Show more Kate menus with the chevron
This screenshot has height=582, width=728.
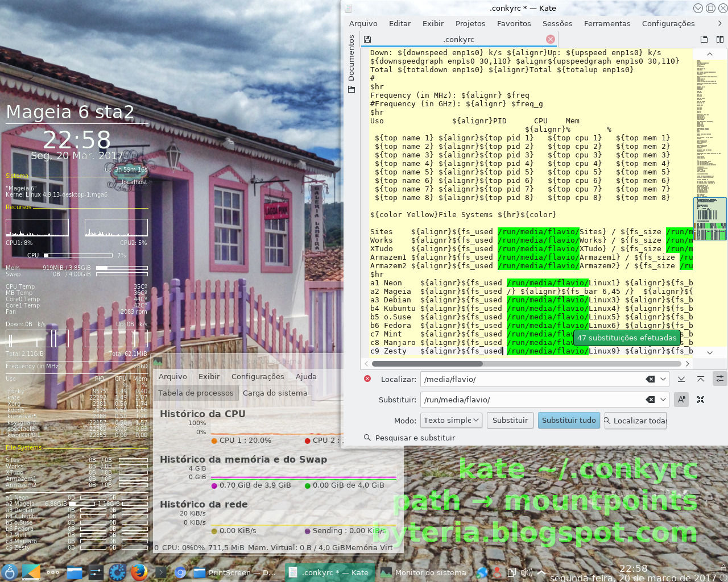[719, 23]
